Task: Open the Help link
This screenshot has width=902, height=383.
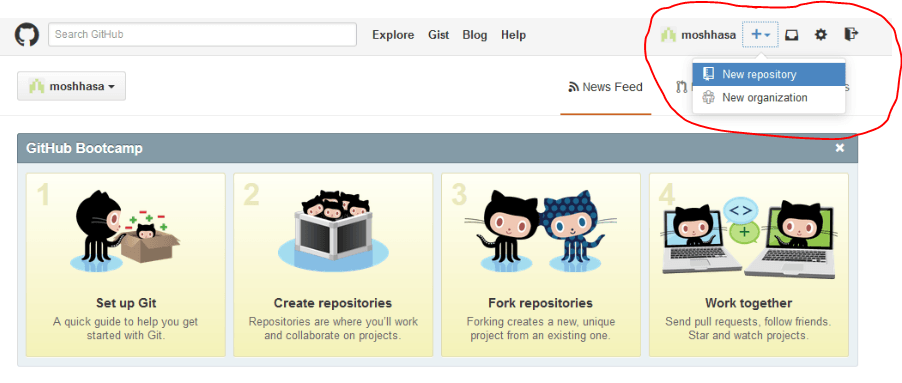Action: 513,35
